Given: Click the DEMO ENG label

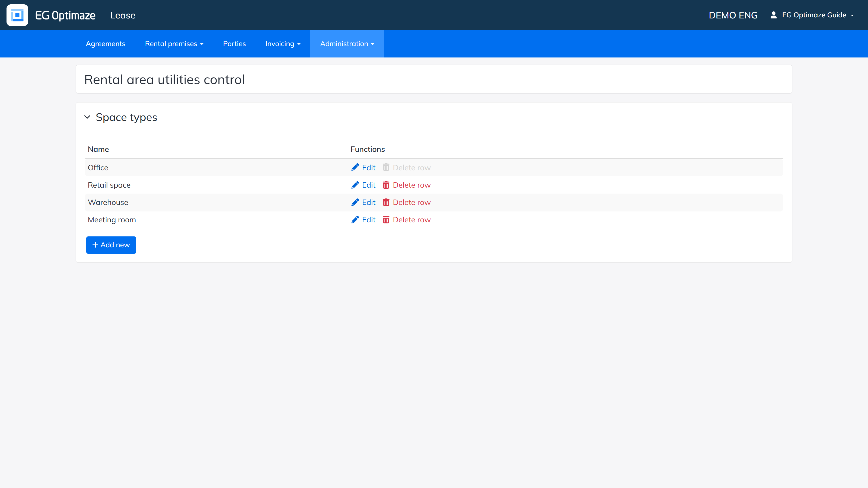Looking at the screenshot, I should [x=733, y=15].
